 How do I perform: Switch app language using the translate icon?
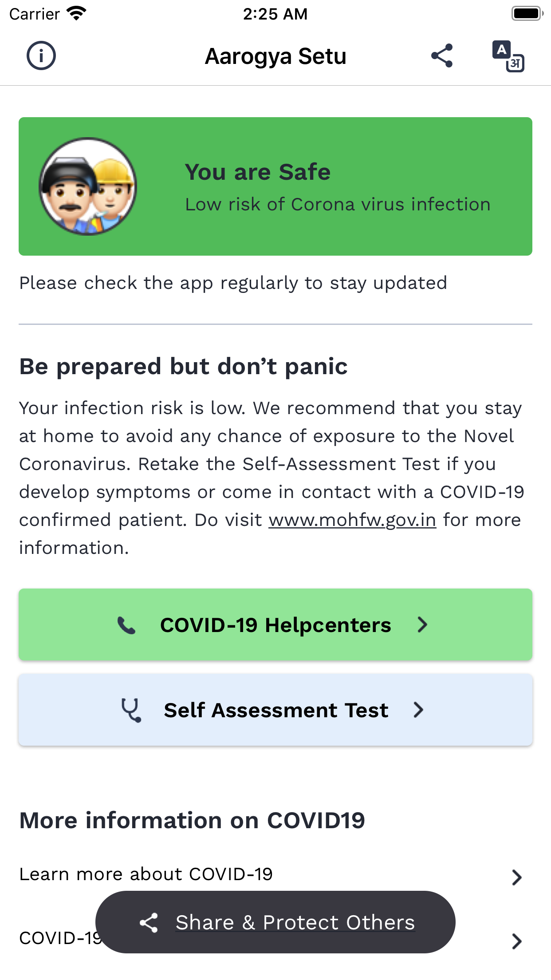508,56
